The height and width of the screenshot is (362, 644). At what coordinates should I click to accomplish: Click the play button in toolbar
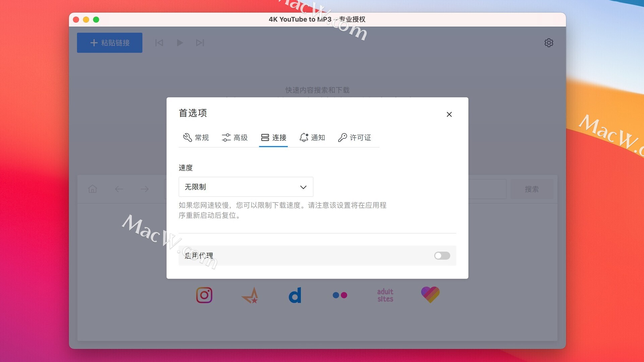180,43
